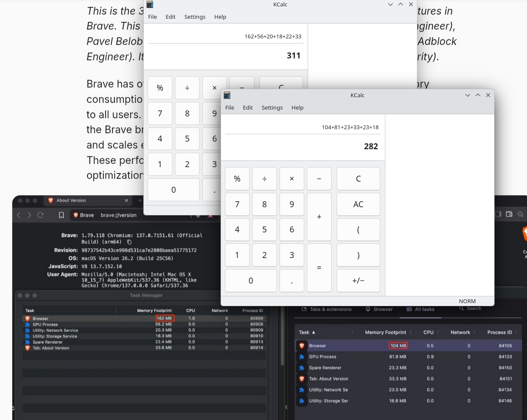Click the minus key in the front KCalc window
This screenshot has width=527, height=420.
(319, 179)
